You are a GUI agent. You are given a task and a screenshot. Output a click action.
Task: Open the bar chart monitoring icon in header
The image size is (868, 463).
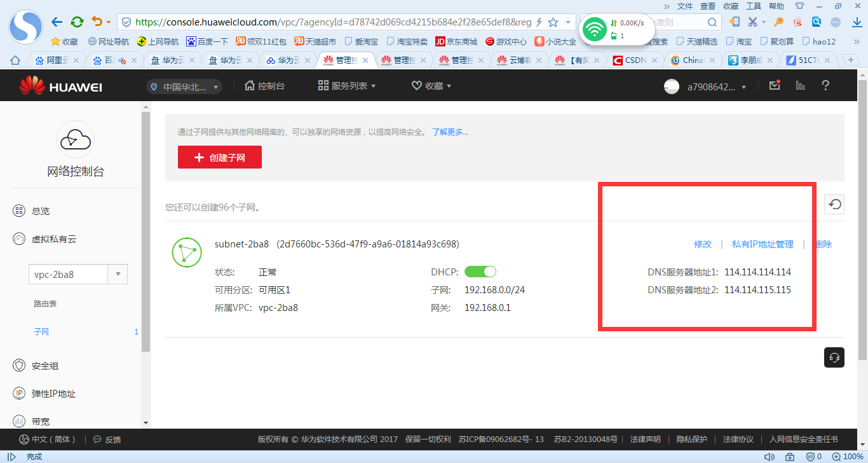coord(800,85)
